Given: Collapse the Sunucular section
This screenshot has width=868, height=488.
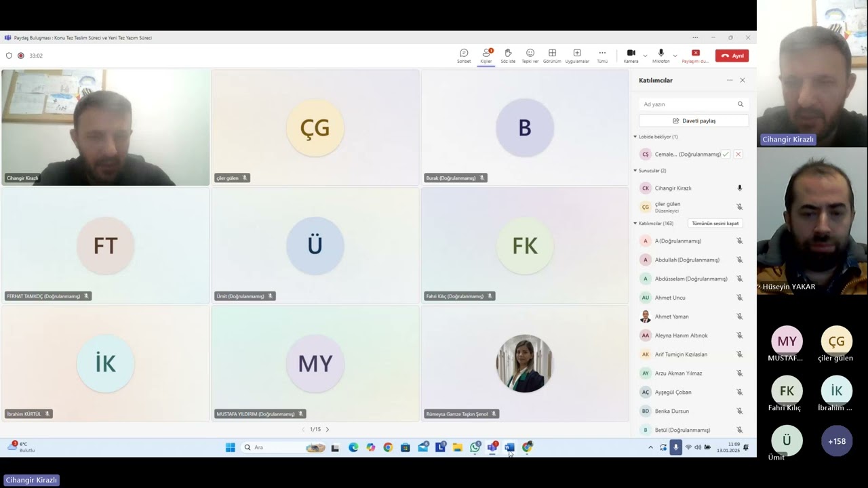Looking at the screenshot, I should 635,171.
